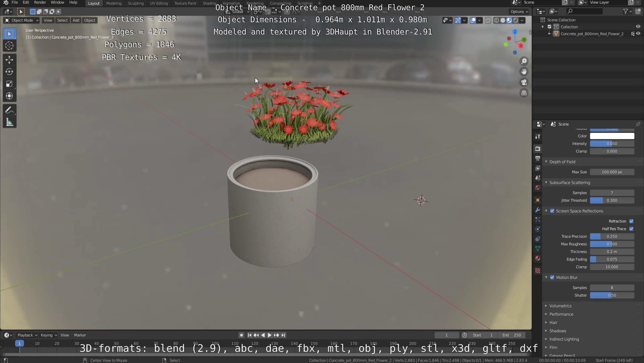Open the Options dropdown in viewport header
644x363 pixels.
click(x=519, y=12)
